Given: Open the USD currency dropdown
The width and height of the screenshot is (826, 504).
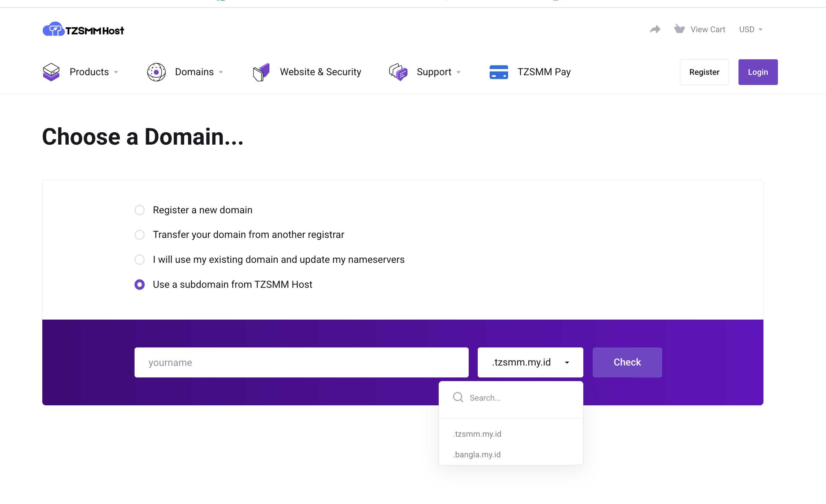Looking at the screenshot, I should click(x=750, y=29).
